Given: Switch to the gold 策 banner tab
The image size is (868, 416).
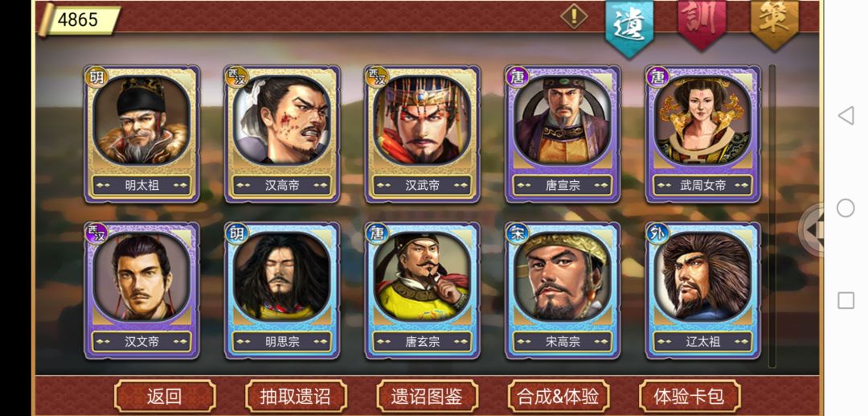Looking at the screenshot, I should 775,23.
